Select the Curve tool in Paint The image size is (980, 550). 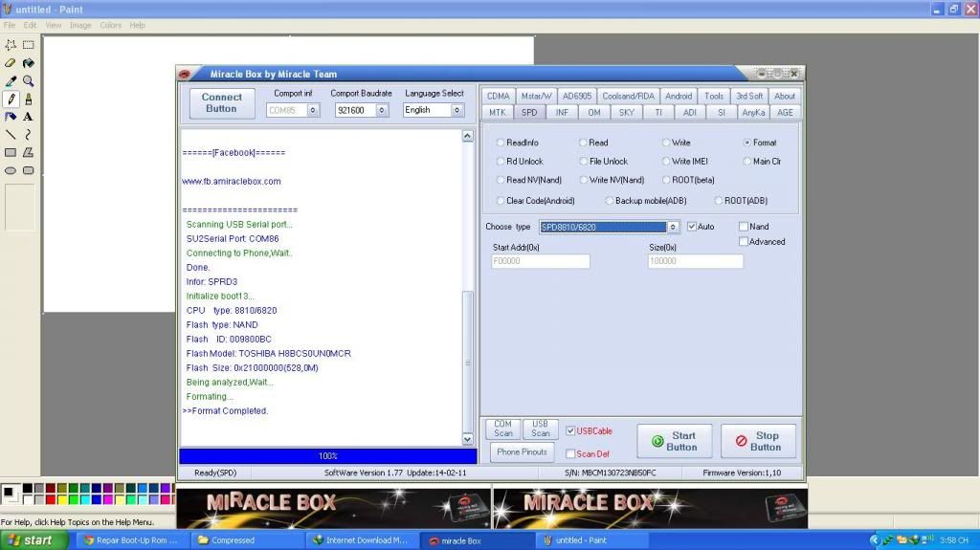[x=29, y=134]
